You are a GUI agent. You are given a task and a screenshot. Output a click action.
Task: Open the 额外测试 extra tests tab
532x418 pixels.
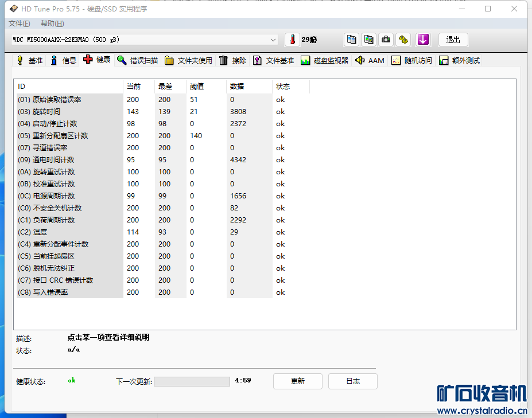[x=459, y=60]
